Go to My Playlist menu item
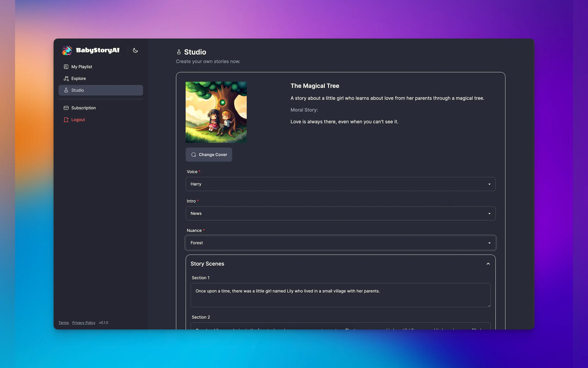The image size is (588, 368). 82,67
